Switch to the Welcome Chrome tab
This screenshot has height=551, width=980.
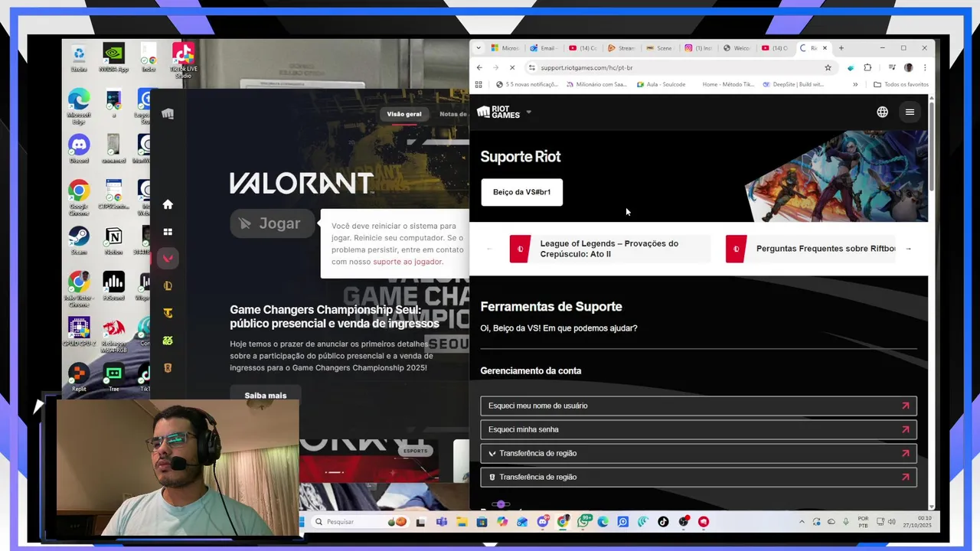tap(737, 48)
